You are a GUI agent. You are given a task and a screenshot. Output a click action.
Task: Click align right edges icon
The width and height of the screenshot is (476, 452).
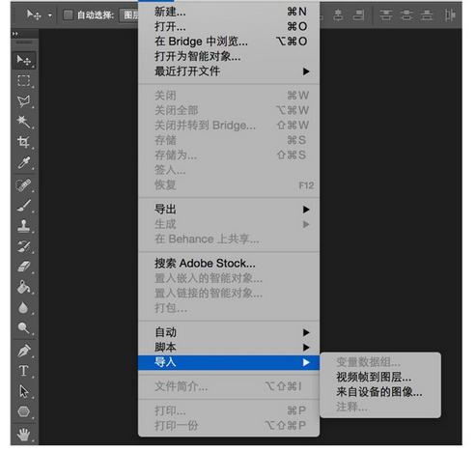(x=358, y=14)
